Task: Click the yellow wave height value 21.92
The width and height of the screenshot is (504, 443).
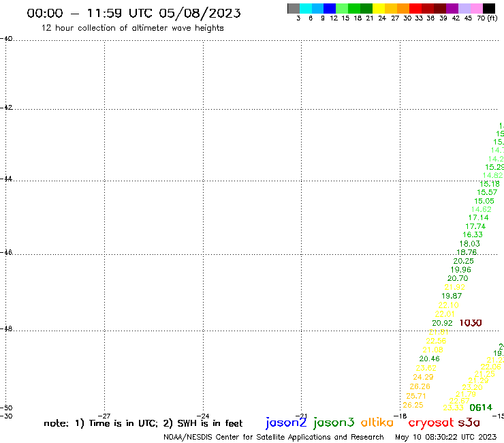Action: [x=455, y=288]
